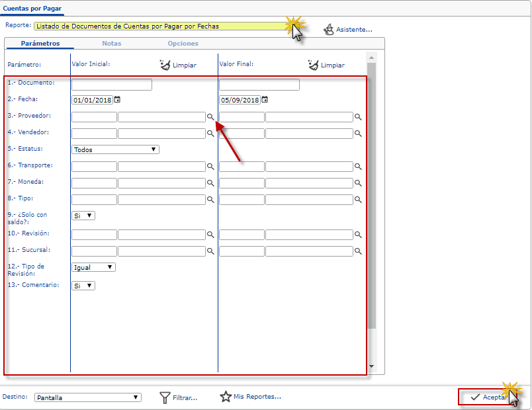Click Limpiar for Valor Final column

point(326,65)
